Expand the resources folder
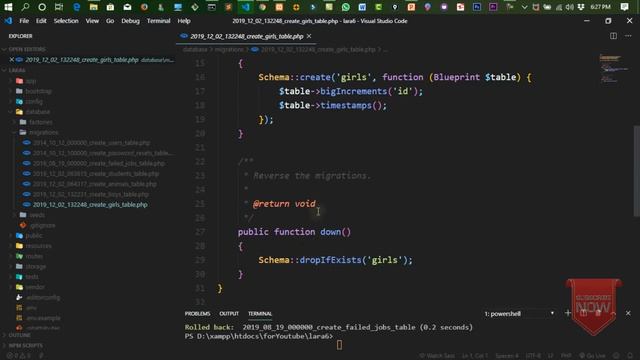This screenshot has width=640, height=360. point(38,246)
